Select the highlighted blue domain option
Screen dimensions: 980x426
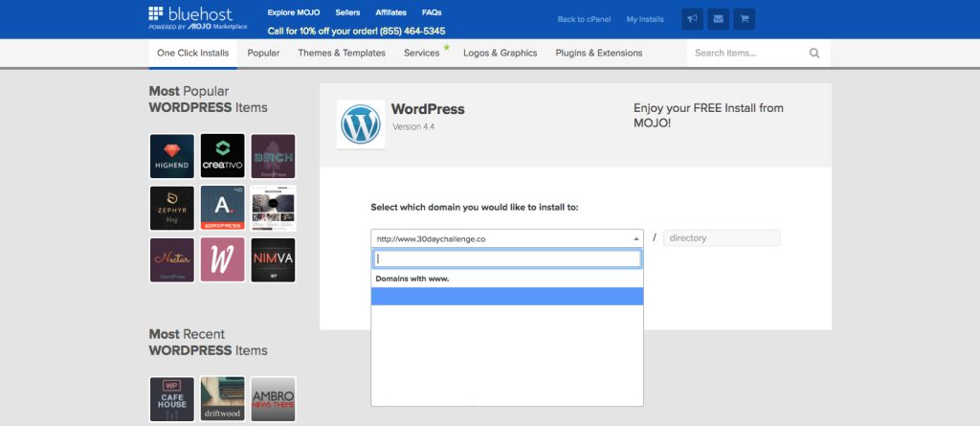coord(507,297)
